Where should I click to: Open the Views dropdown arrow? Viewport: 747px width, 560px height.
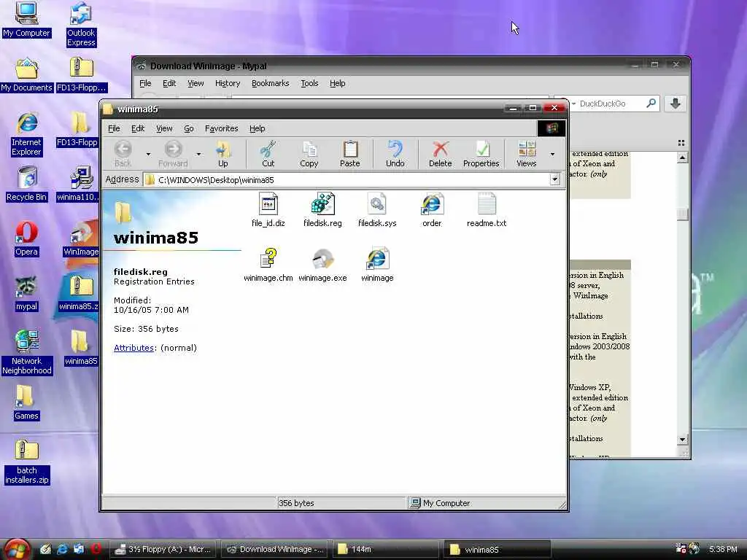553,154
